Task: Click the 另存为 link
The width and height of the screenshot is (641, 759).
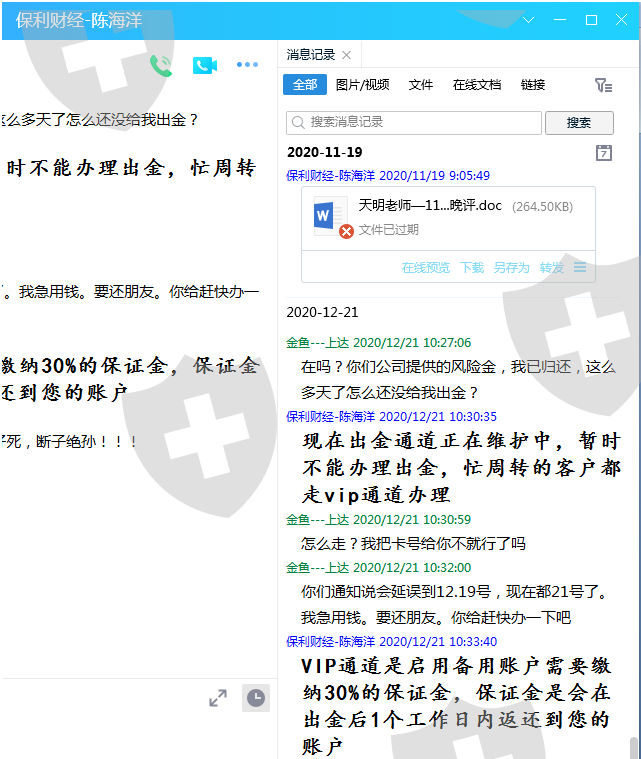Action: pos(511,267)
